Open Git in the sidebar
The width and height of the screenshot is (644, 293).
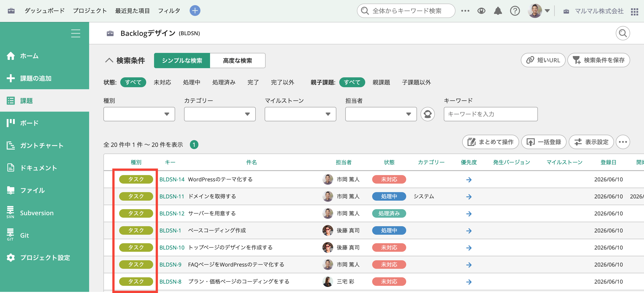coord(45,235)
